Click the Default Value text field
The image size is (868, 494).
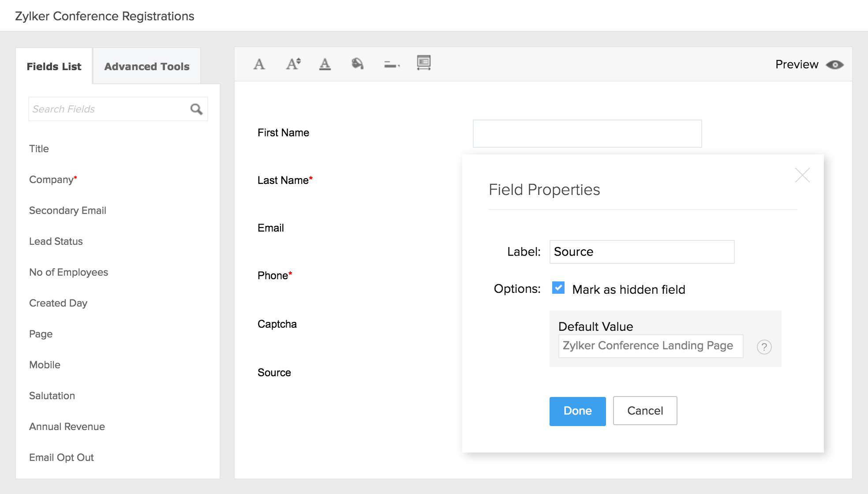pos(650,346)
